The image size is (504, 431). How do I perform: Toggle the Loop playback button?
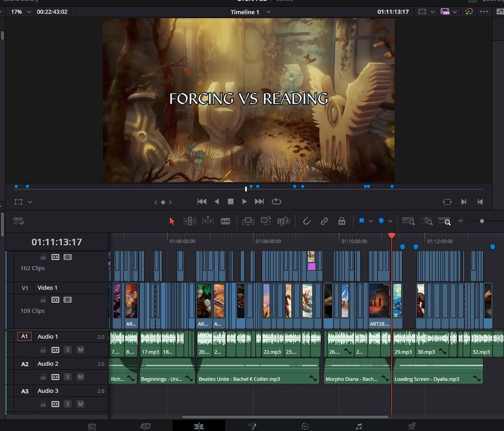(x=276, y=201)
